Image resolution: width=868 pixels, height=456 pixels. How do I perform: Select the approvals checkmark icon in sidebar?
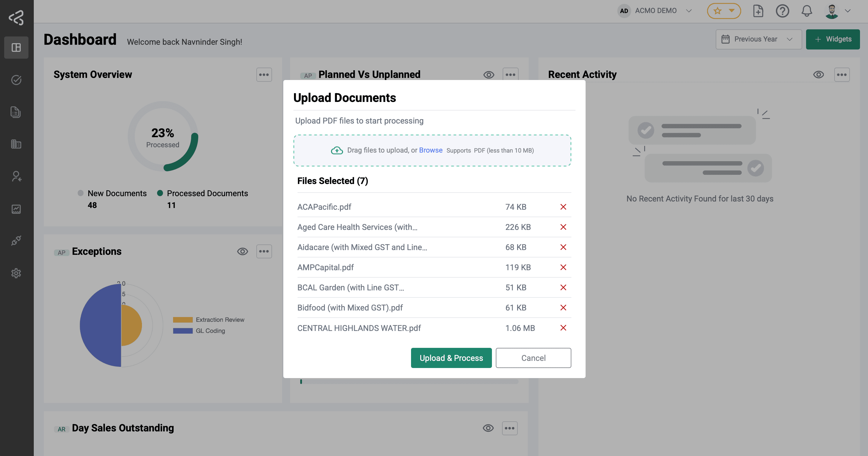tap(16, 80)
